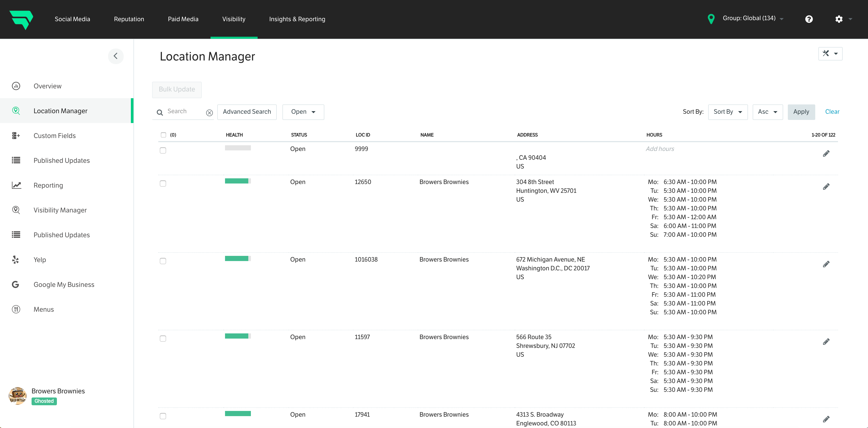The width and height of the screenshot is (868, 428).
Task: Open the Visibility tab
Action: point(234,19)
